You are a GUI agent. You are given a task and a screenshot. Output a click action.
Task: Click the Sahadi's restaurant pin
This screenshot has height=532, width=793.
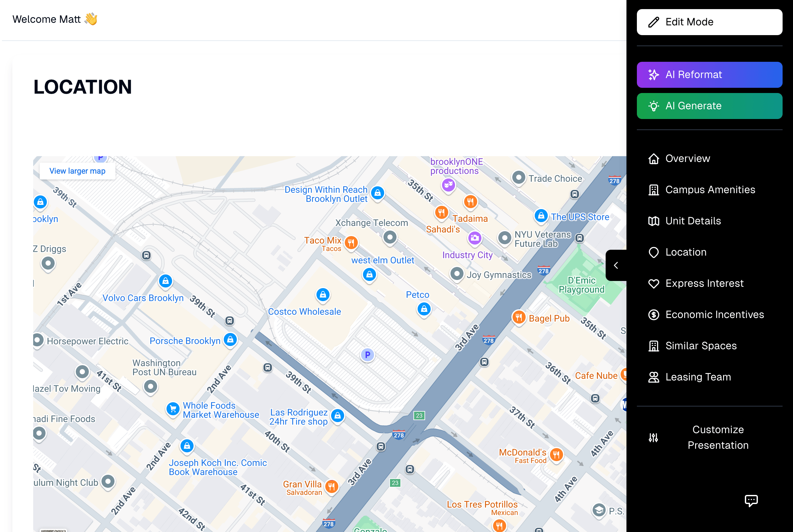click(441, 213)
